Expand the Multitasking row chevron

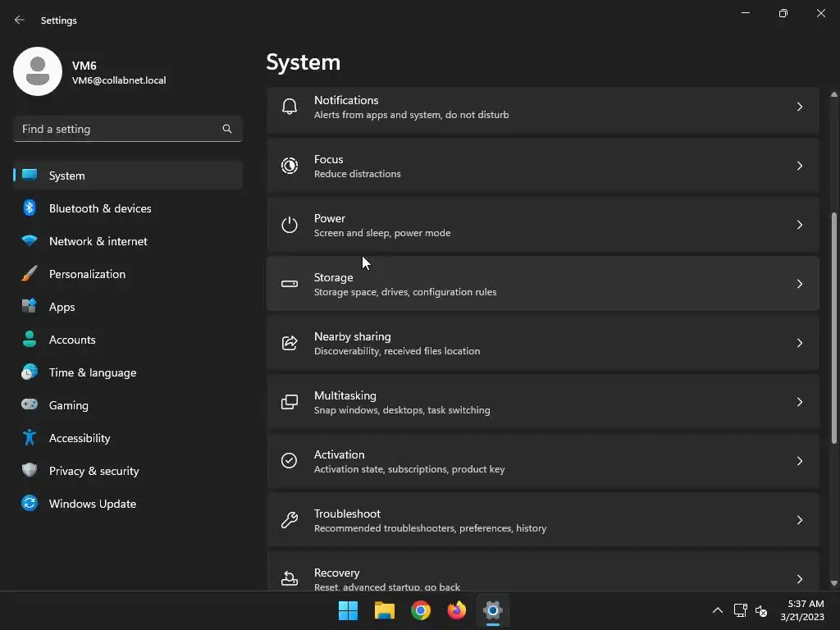799,402
